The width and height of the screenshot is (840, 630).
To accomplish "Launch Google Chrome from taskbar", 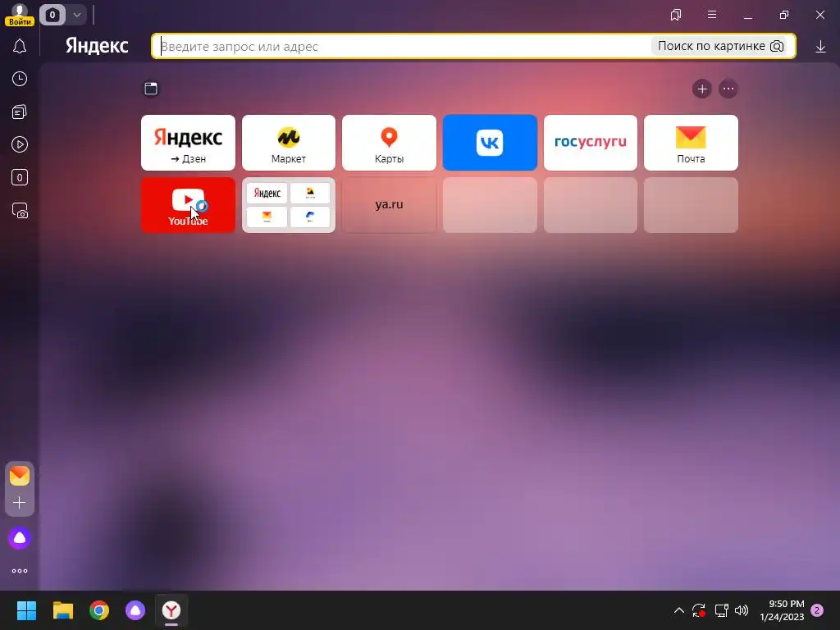I will coord(99,610).
